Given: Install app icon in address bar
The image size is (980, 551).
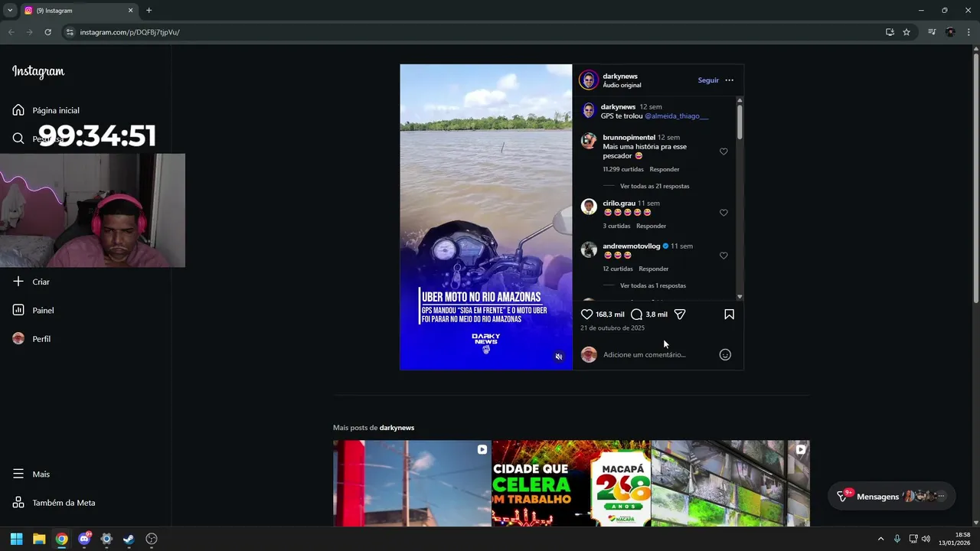Looking at the screenshot, I should coord(890,32).
